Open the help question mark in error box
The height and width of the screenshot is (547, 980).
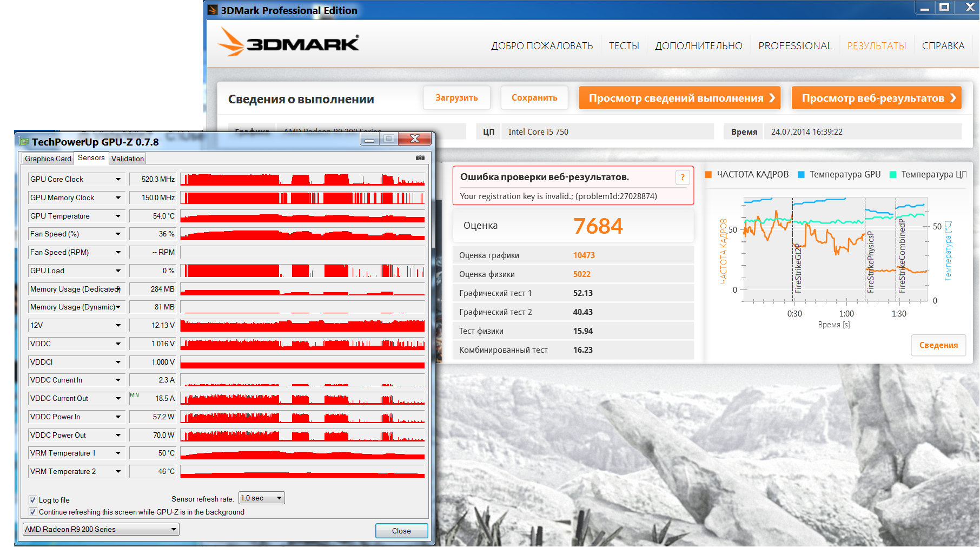[x=683, y=177]
